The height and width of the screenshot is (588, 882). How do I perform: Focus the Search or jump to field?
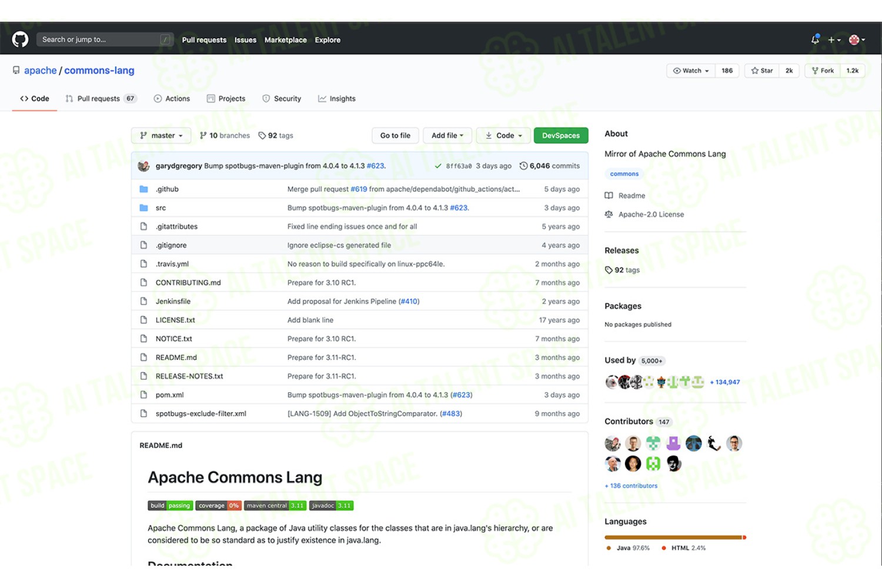[x=105, y=39]
